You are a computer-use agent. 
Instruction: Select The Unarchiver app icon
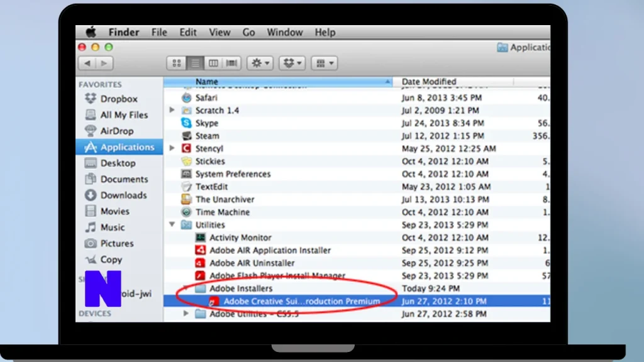click(x=186, y=199)
